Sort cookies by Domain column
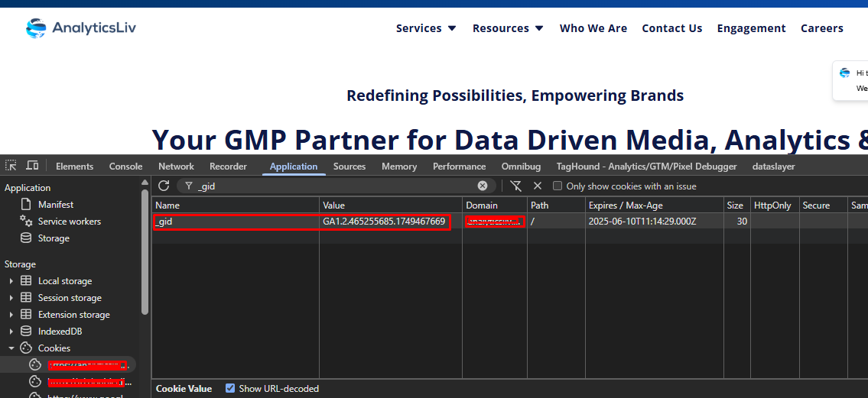Screen dimensions: 868x398 495,205
